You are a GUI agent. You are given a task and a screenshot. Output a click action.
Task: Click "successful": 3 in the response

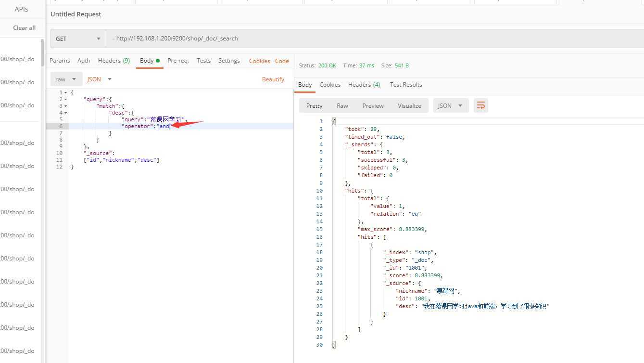[383, 160]
